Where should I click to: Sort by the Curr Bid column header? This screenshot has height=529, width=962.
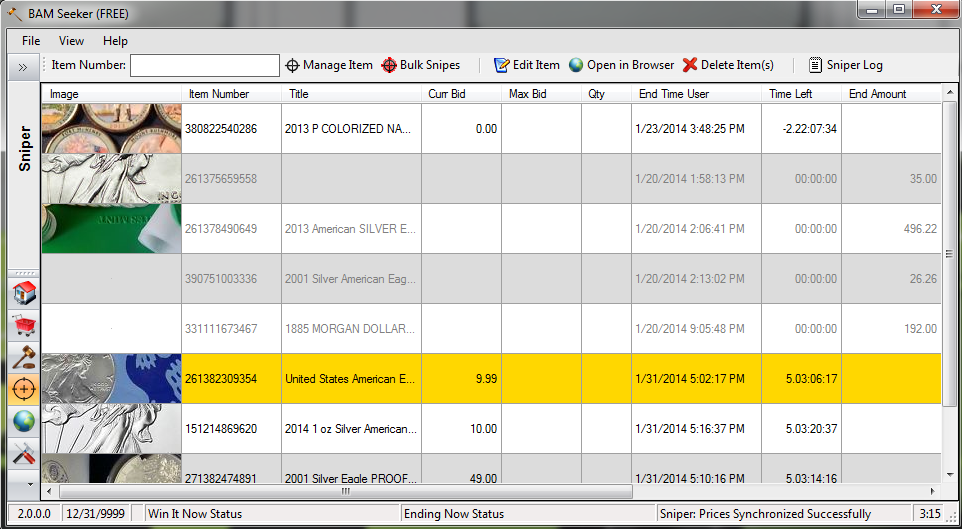click(x=461, y=94)
